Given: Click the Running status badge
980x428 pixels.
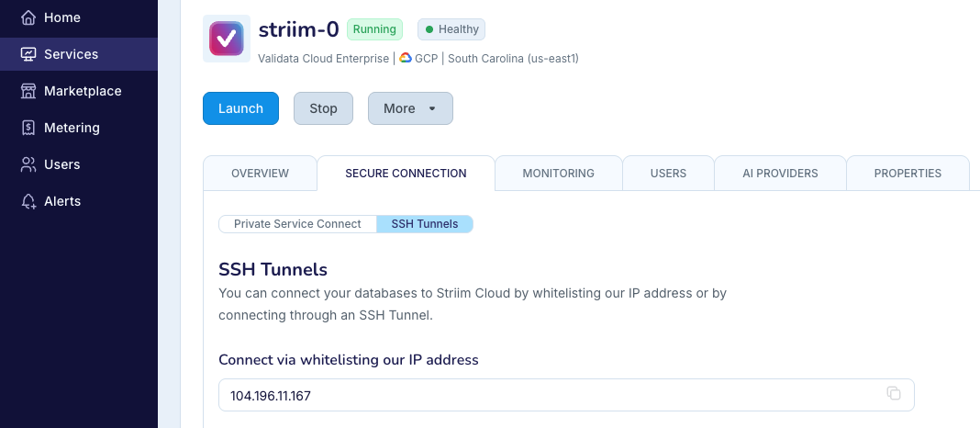Looking at the screenshot, I should pyautogui.click(x=374, y=29).
